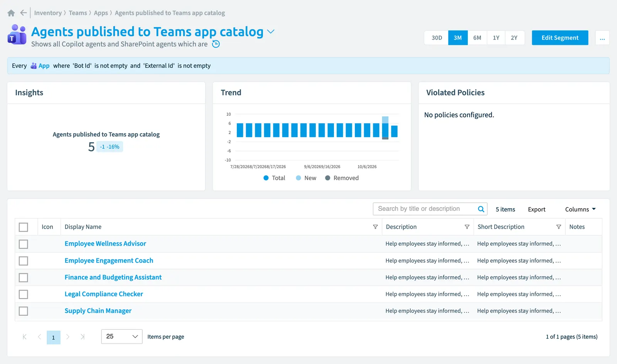This screenshot has width=617, height=364.
Task: Tick the Finance and Budgeting Assistant checkbox
Action: 24,278
